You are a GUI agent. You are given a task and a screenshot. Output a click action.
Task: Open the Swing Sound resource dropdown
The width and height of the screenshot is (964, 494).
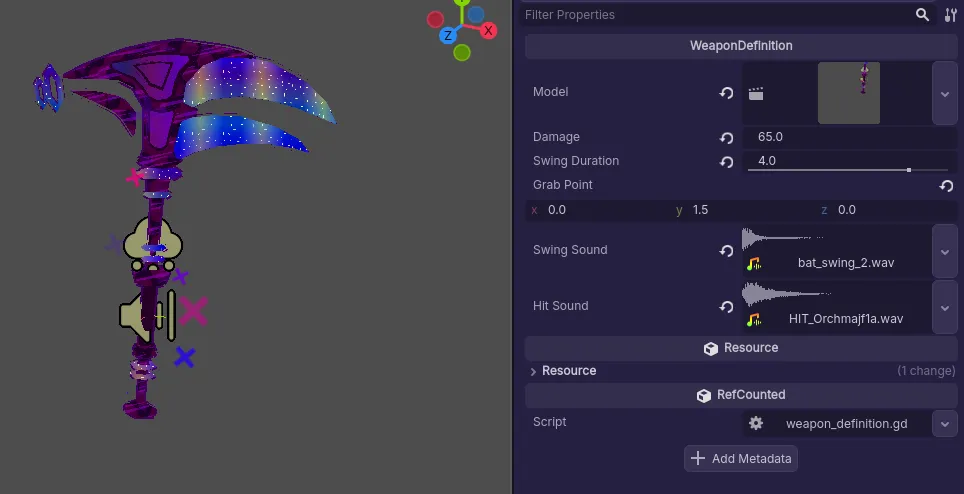pos(945,251)
